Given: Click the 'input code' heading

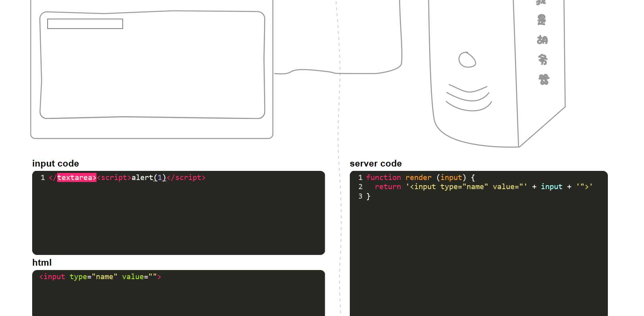Looking at the screenshot, I should (56, 163).
